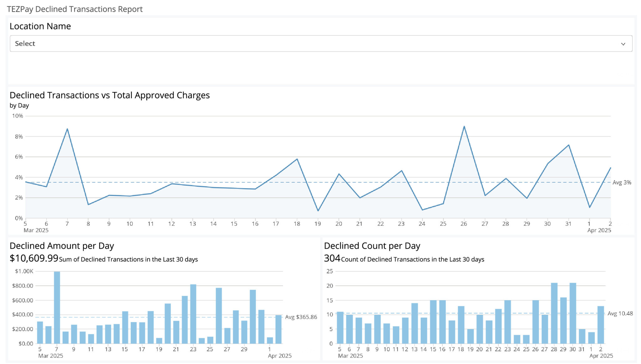Click the Mar 30 bar in Declined Count chart
Viewport: 641px width, 364px height.
pyautogui.click(x=572, y=313)
